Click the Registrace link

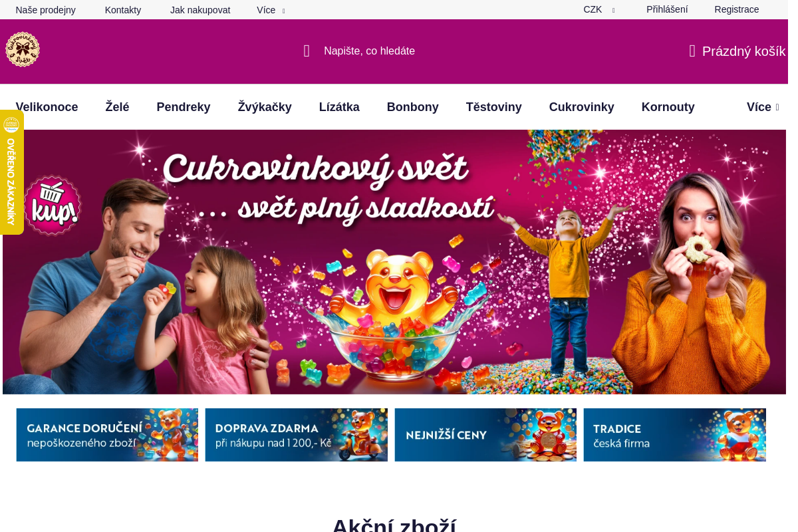[737, 10]
